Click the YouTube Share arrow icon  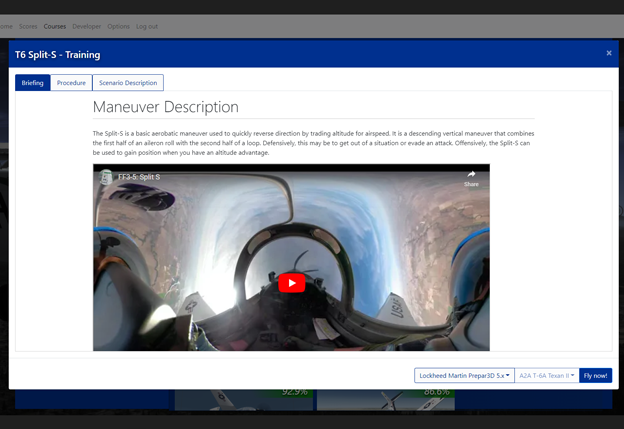click(x=471, y=174)
